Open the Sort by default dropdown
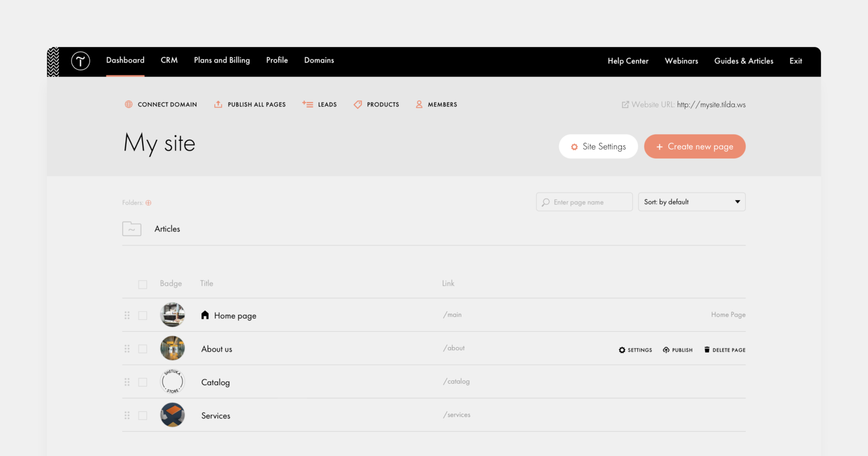The height and width of the screenshot is (456, 868). [x=692, y=202]
